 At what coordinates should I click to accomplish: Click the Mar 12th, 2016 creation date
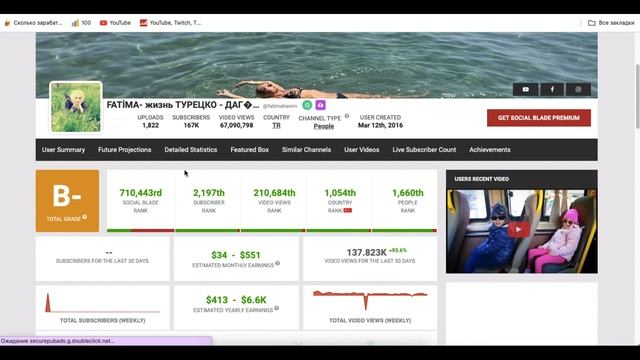pos(380,125)
